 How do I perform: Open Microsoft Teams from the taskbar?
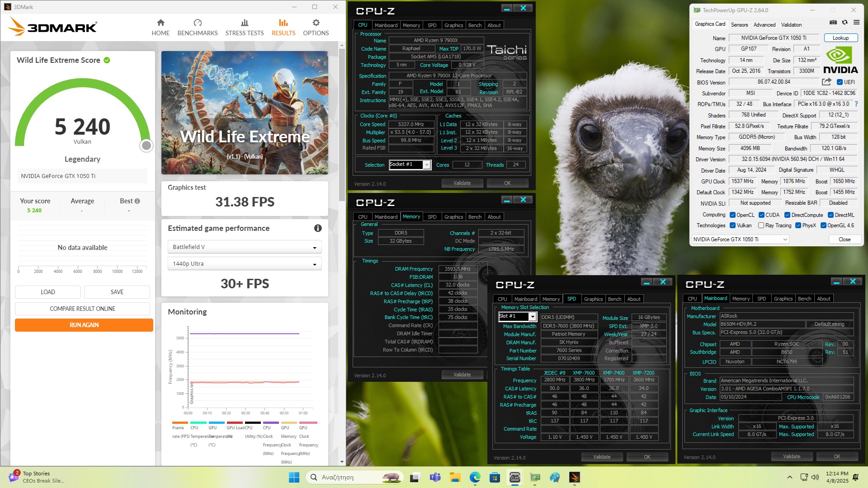(435, 477)
